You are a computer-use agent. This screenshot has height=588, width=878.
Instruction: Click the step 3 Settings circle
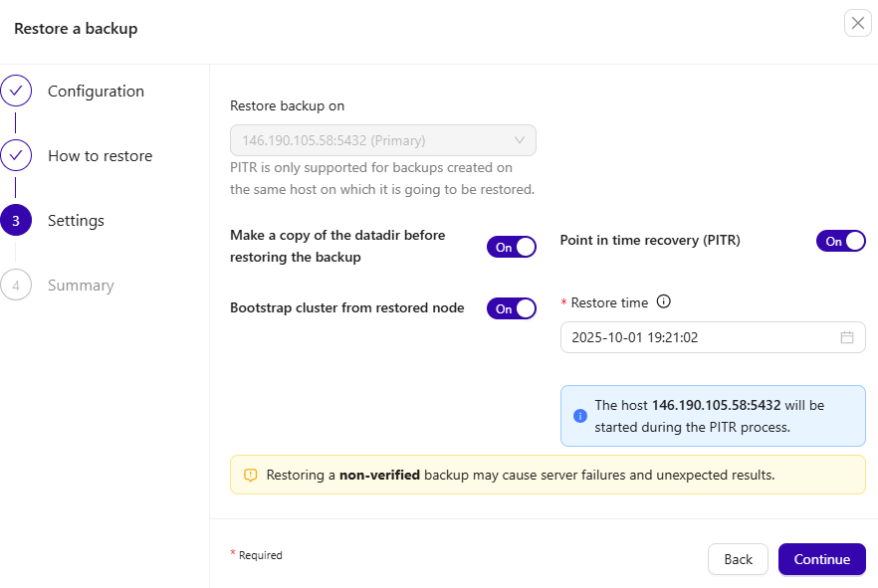16,221
